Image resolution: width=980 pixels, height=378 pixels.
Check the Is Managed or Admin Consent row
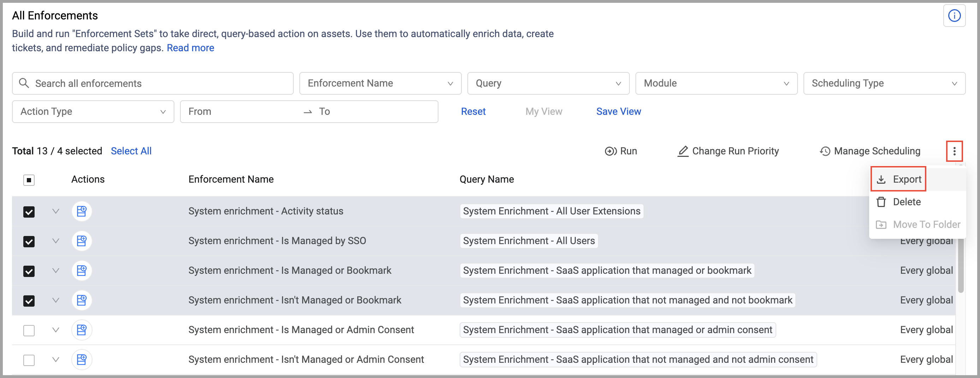[x=29, y=330]
